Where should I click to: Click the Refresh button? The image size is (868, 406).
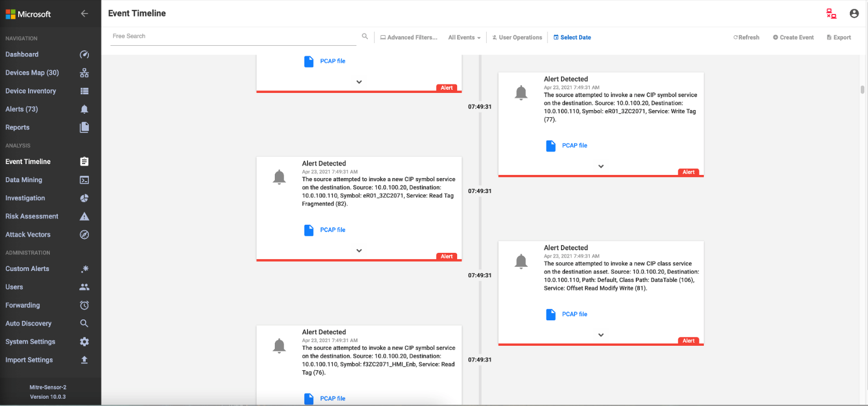pos(746,37)
